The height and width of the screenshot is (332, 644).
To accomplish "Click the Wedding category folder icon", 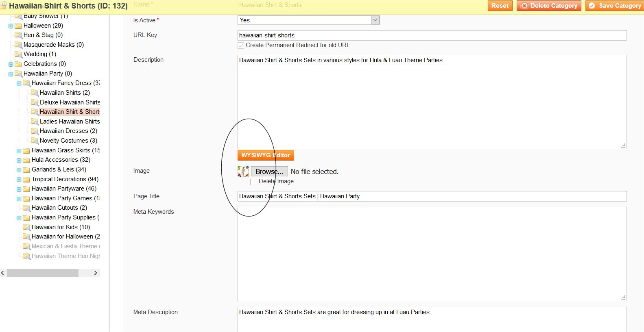I will tap(18, 54).
